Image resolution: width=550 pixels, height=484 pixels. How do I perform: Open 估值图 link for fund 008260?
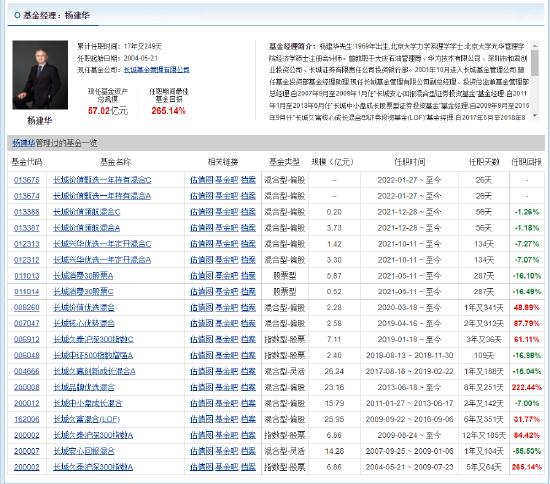tap(202, 308)
